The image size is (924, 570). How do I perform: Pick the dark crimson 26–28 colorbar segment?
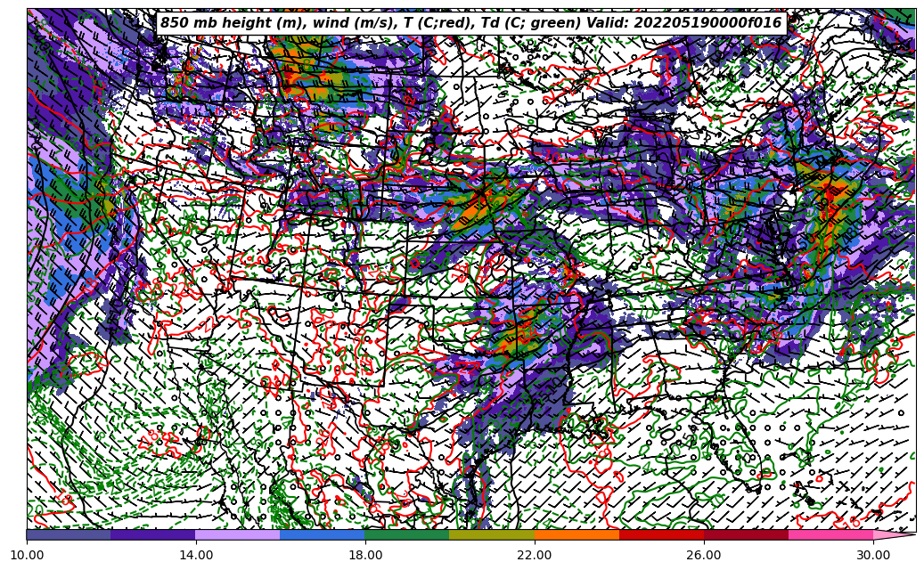pyautogui.click(x=746, y=534)
